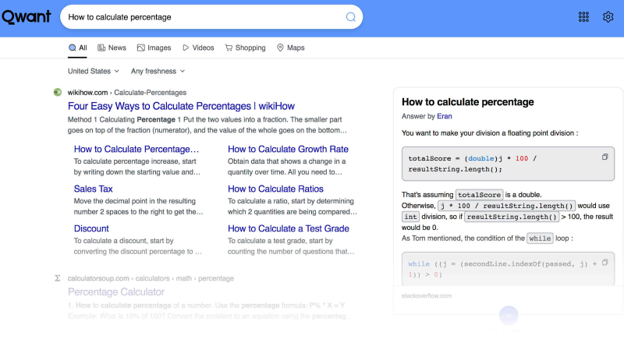Switch to the News tab
The width and height of the screenshot is (624, 364).
pos(112,48)
